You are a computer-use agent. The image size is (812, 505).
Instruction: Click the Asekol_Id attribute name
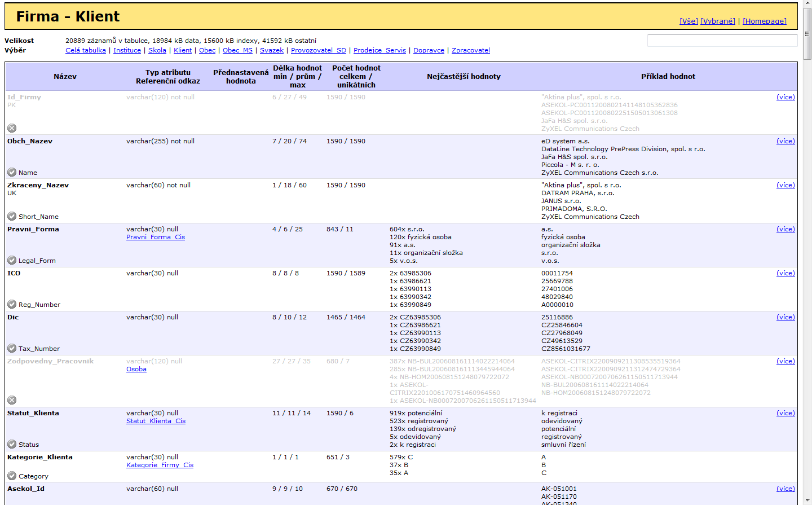point(26,489)
